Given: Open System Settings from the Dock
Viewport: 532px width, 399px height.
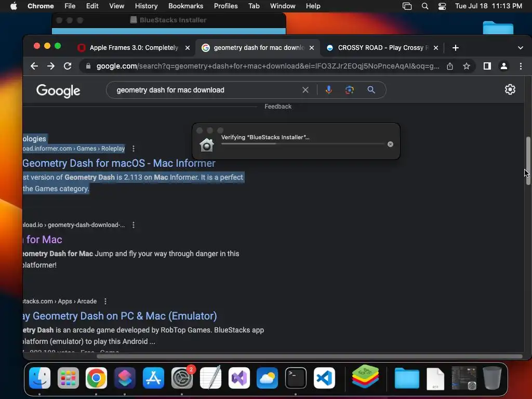Looking at the screenshot, I should (182, 378).
